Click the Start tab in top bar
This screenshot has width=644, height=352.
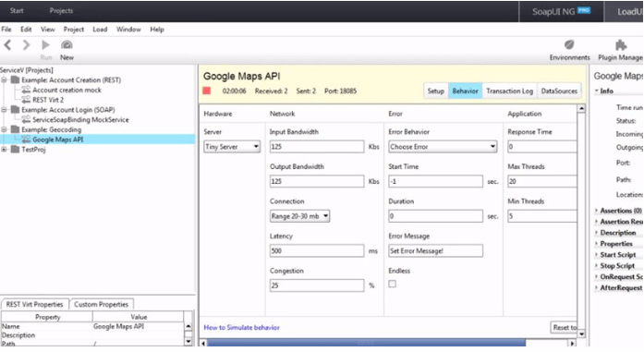tap(17, 11)
